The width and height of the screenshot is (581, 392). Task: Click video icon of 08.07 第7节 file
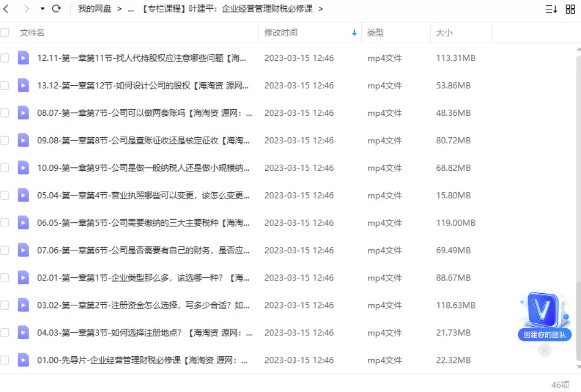coord(24,113)
